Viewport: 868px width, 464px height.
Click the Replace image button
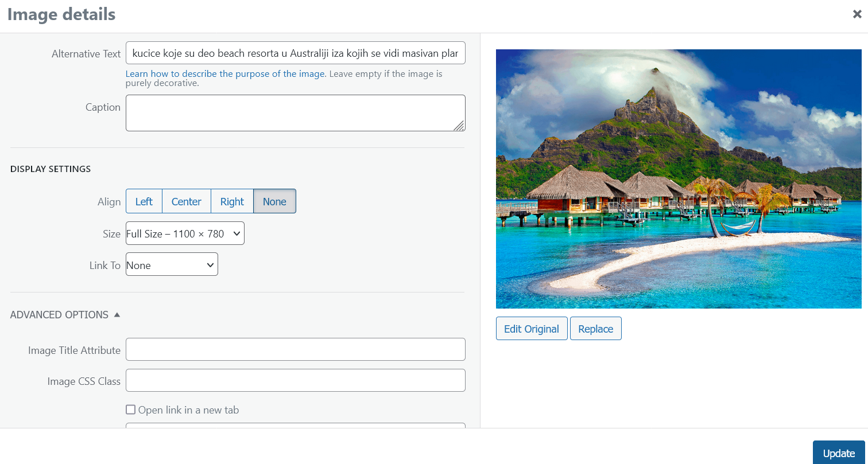[x=595, y=329]
